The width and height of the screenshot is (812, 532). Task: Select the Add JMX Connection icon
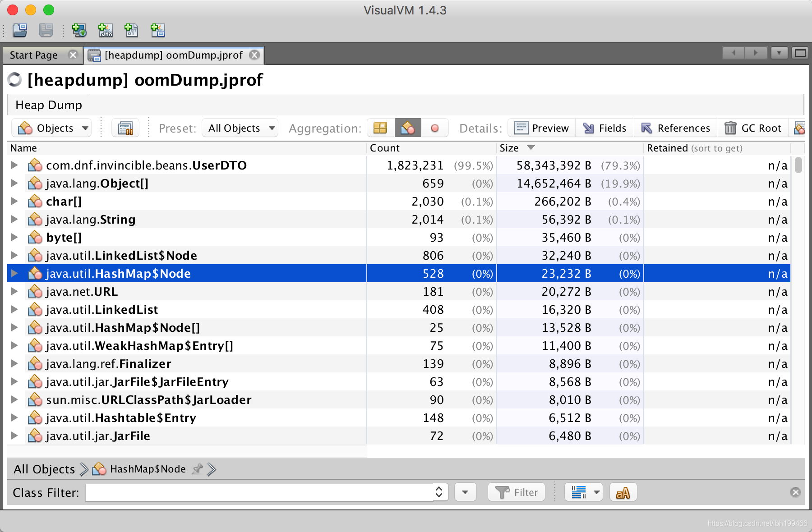click(x=105, y=30)
